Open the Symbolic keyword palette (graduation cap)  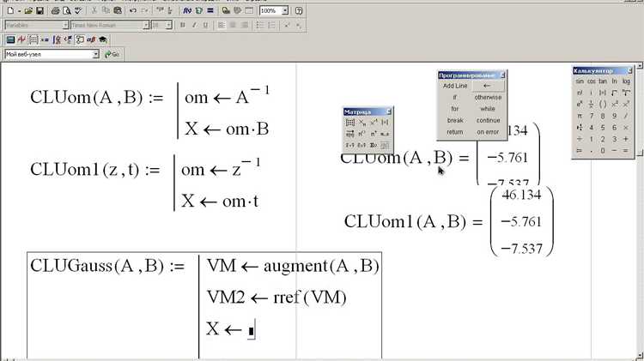coord(103,39)
